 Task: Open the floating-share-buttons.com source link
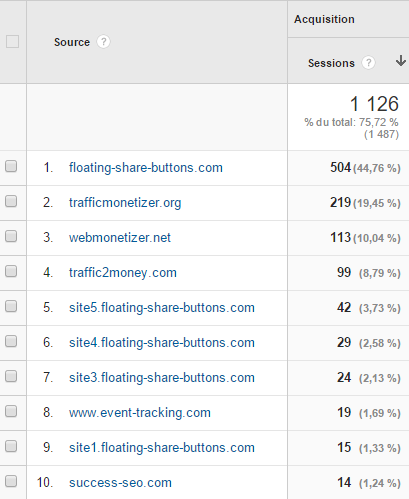[146, 167]
